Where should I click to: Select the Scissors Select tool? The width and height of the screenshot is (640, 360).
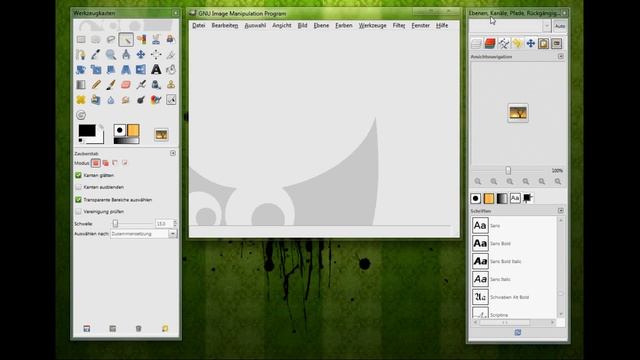156,40
